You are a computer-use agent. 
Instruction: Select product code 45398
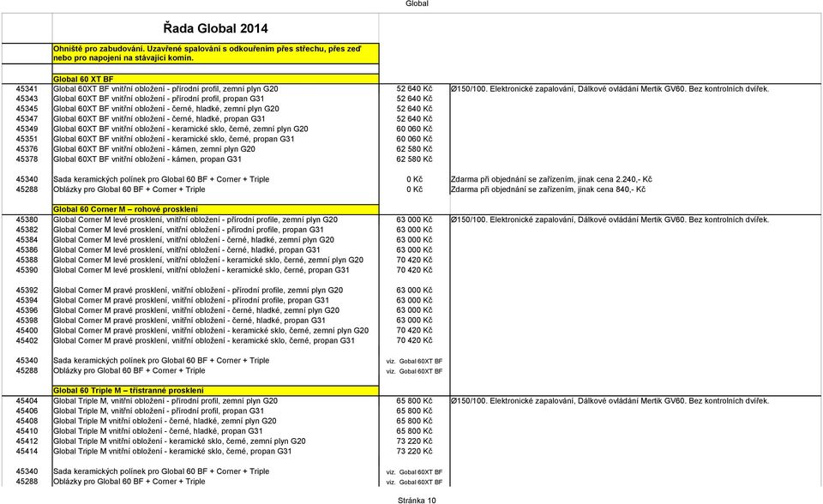27,321
